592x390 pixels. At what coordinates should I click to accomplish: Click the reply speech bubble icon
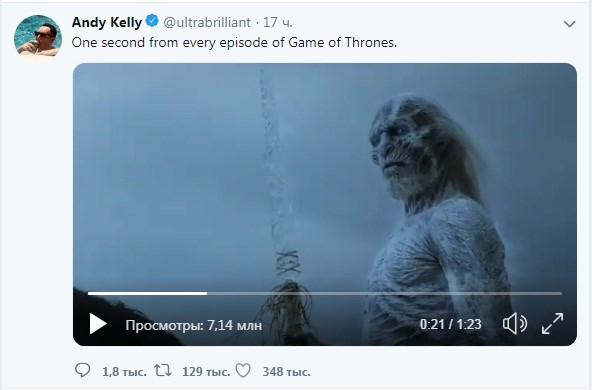(x=82, y=370)
